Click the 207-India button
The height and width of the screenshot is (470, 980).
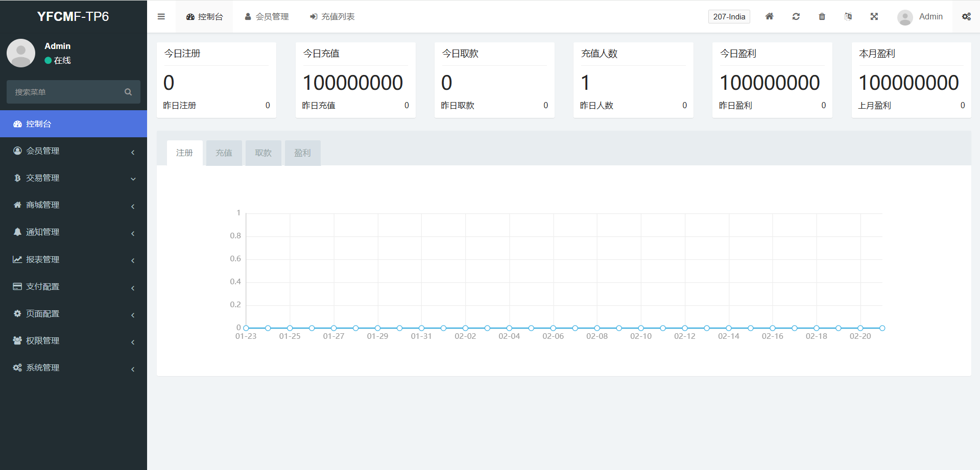[x=729, y=17]
